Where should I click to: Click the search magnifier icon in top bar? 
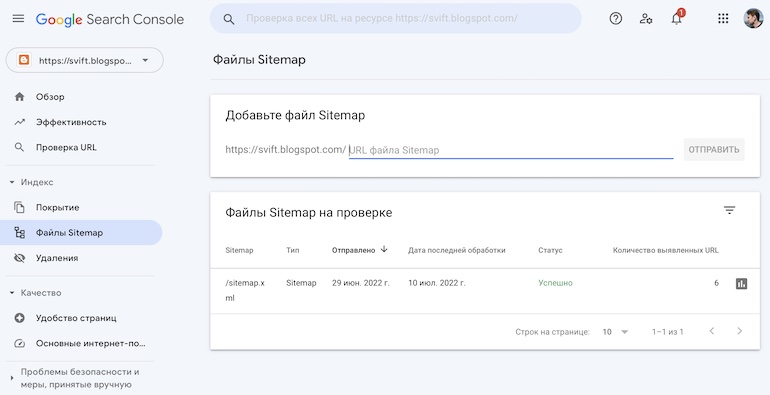click(228, 19)
